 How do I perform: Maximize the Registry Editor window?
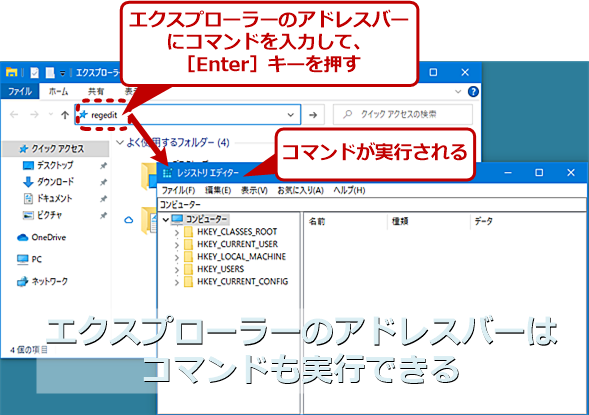tap(539, 172)
